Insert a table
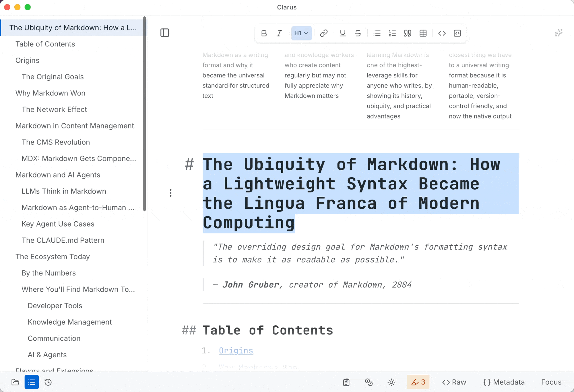 click(x=423, y=33)
